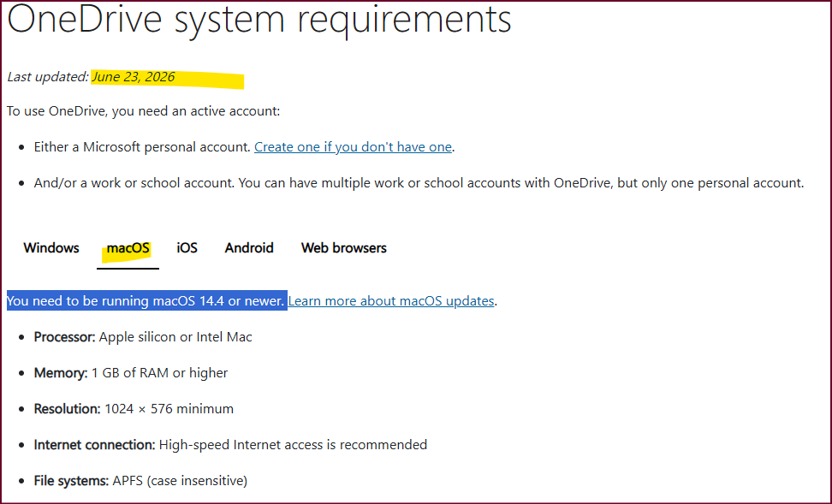Click the 'Memory: 1 GB of RAM or higher' line
The width and height of the screenshot is (832, 504).
[130, 373]
